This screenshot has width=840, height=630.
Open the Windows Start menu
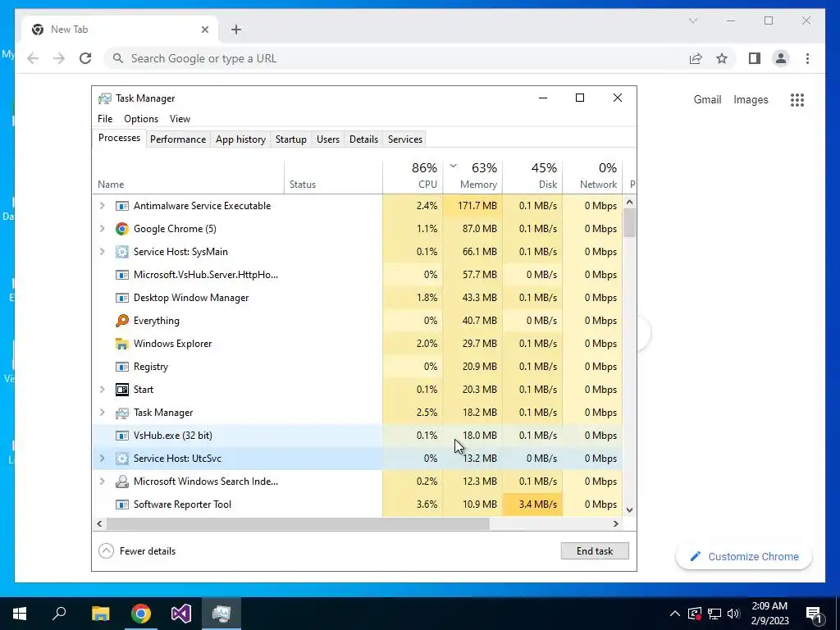(20, 614)
